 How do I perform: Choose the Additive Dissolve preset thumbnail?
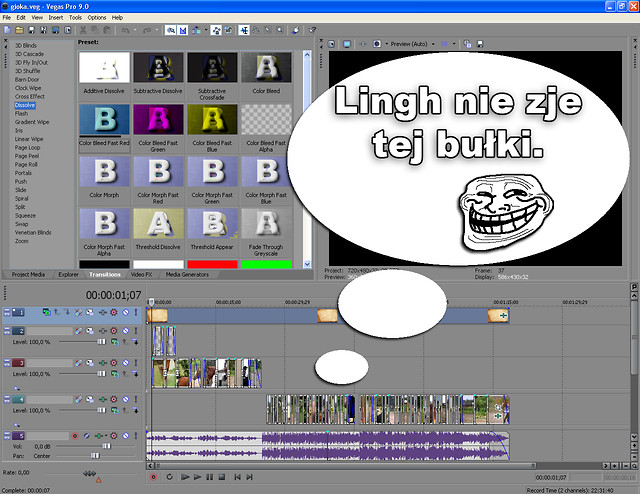(104, 67)
